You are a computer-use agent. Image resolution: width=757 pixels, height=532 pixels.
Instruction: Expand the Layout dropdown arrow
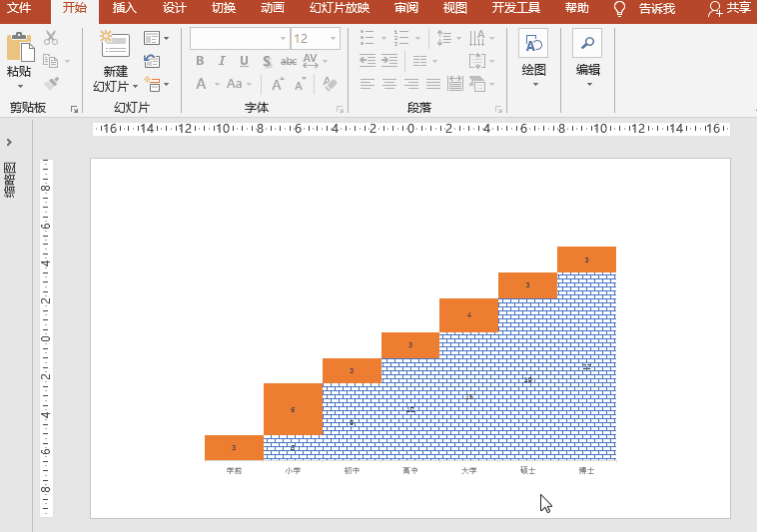(x=166, y=38)
